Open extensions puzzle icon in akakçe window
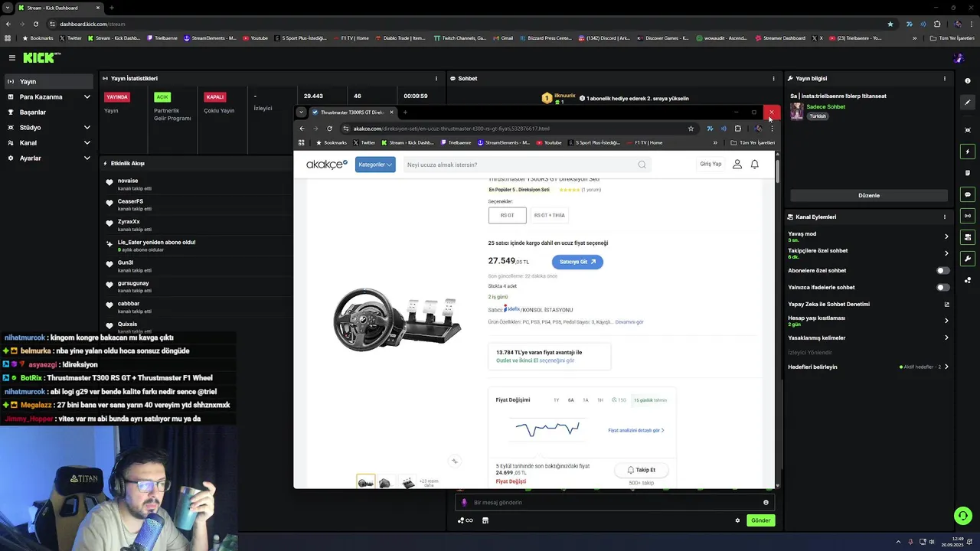This screenshot has height=551, width=980. (x=737, y=129)
